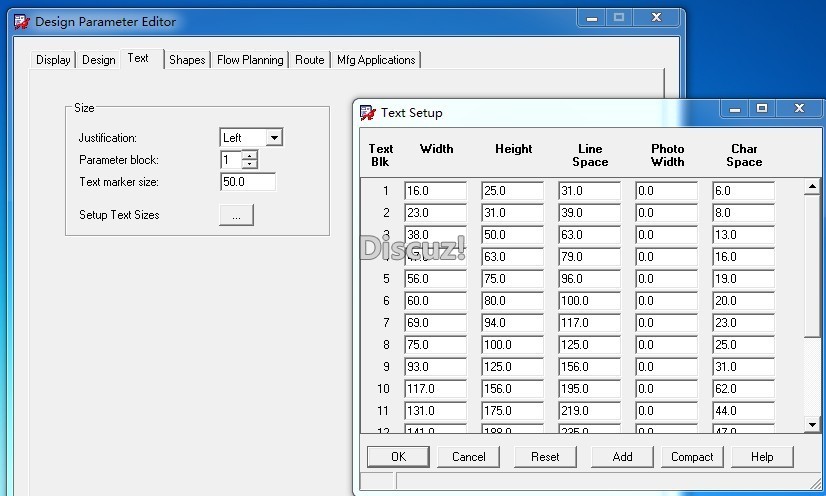Click scrollbar up arrow in Text Setup
The height and width of the screenshot is (496, 826).
point(812,186)
